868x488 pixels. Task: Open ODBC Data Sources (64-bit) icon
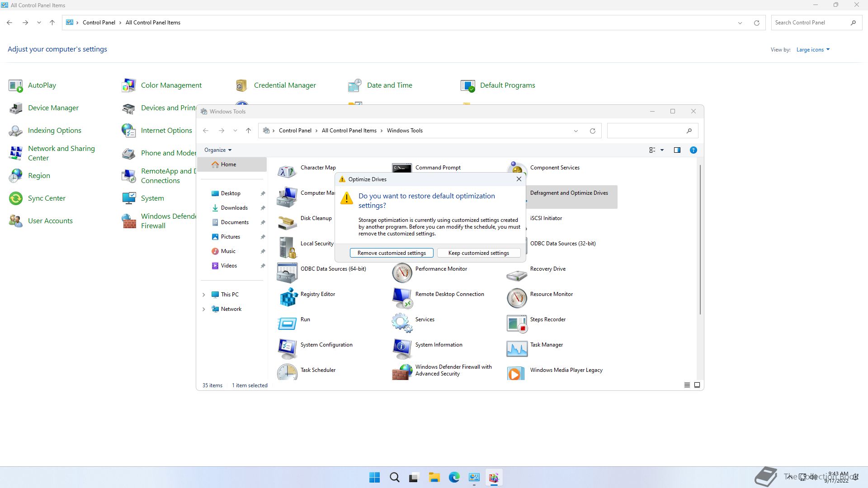287,273
